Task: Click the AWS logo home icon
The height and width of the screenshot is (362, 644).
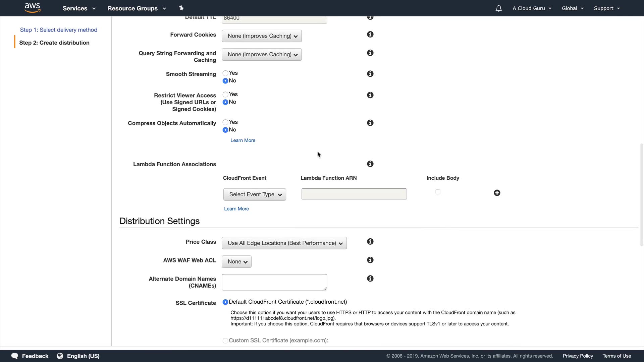Action: (33, 8)
